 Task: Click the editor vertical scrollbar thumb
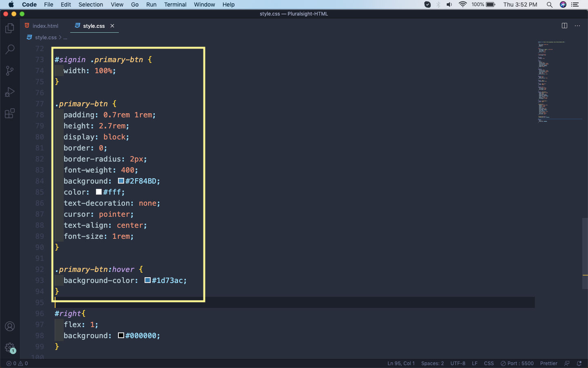585,254
